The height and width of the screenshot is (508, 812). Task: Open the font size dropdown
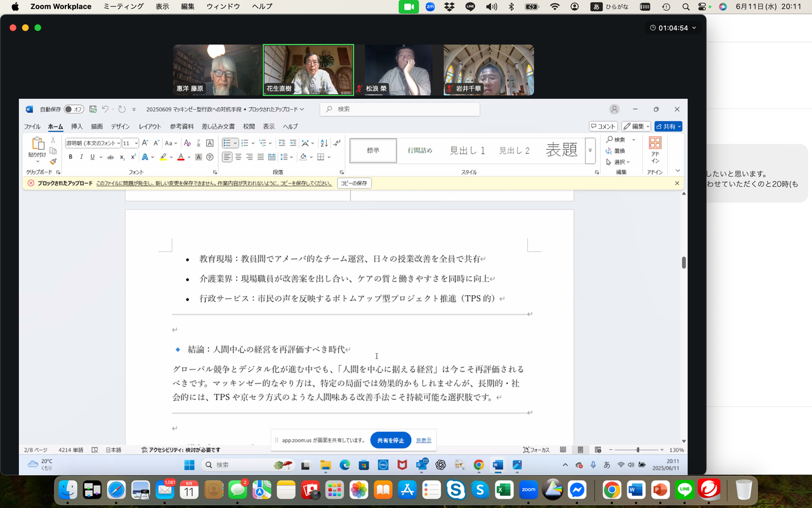[130, 143]
